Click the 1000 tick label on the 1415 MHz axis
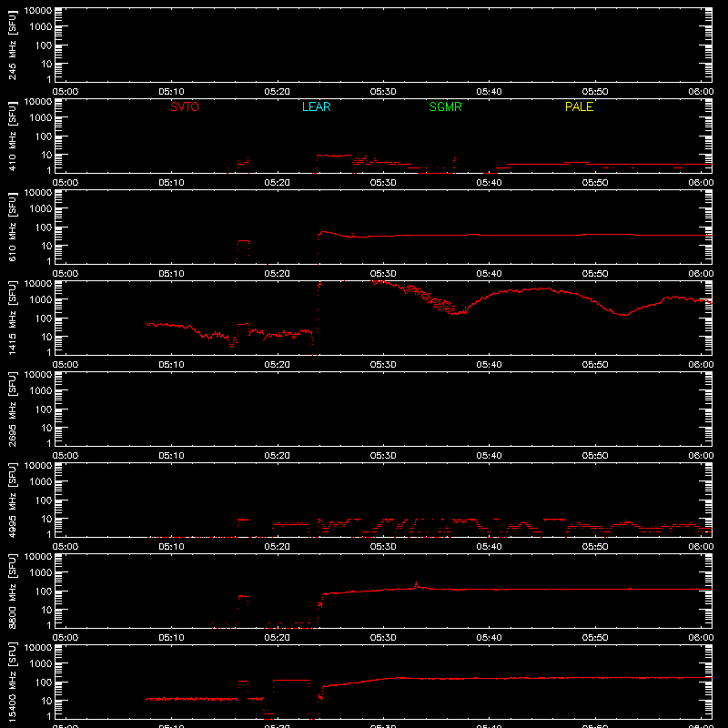The image size is (728, 728). (x=41, y=300)
